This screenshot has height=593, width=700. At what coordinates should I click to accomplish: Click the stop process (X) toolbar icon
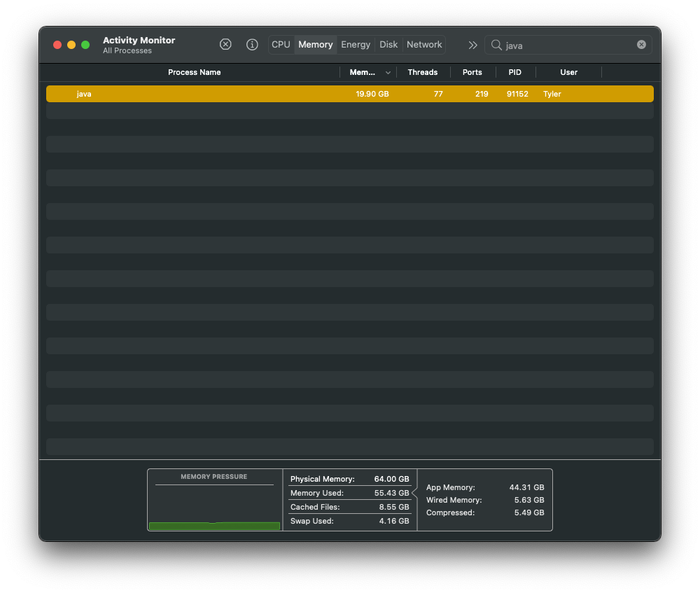click(225, 45)
